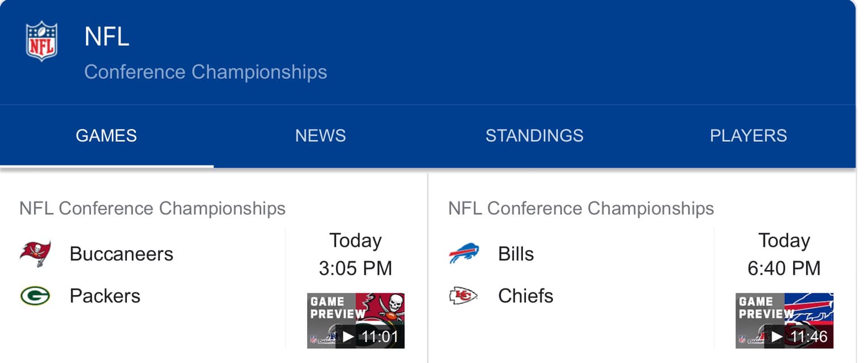Click the NFL shield logo

coord(42,41)
